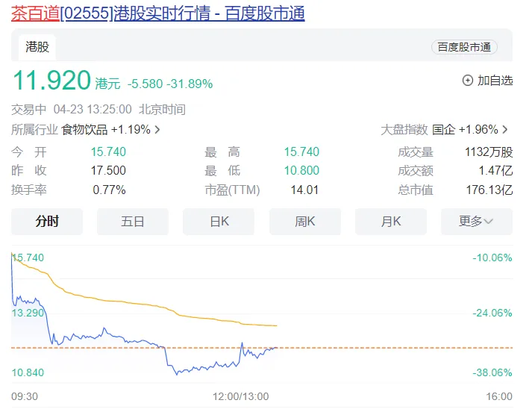The width and height of the screenshot is (532, 409).
Task: Click the orange average price line's endpoint
Action: 277,325
